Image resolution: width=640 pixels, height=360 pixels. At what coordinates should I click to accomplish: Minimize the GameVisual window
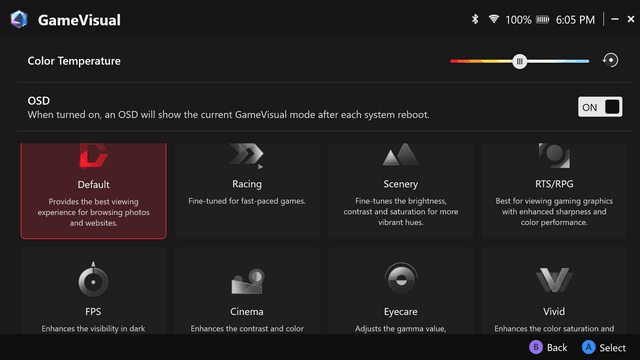(615, 19)
